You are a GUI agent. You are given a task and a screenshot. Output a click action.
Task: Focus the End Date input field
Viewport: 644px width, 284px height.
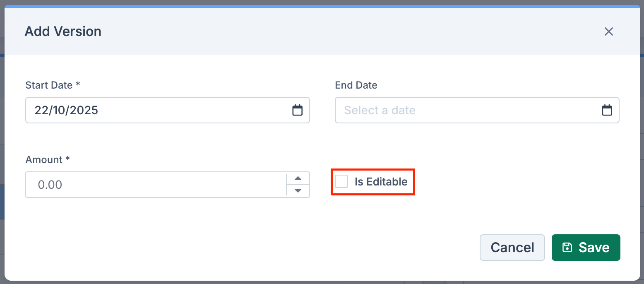(x=477, y=110)
